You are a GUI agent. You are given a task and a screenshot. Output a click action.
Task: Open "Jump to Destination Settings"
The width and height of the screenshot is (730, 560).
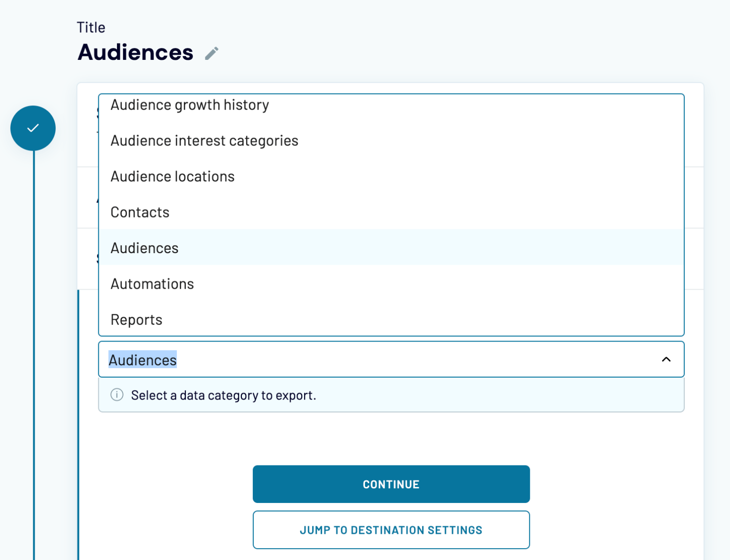point(391,530)
